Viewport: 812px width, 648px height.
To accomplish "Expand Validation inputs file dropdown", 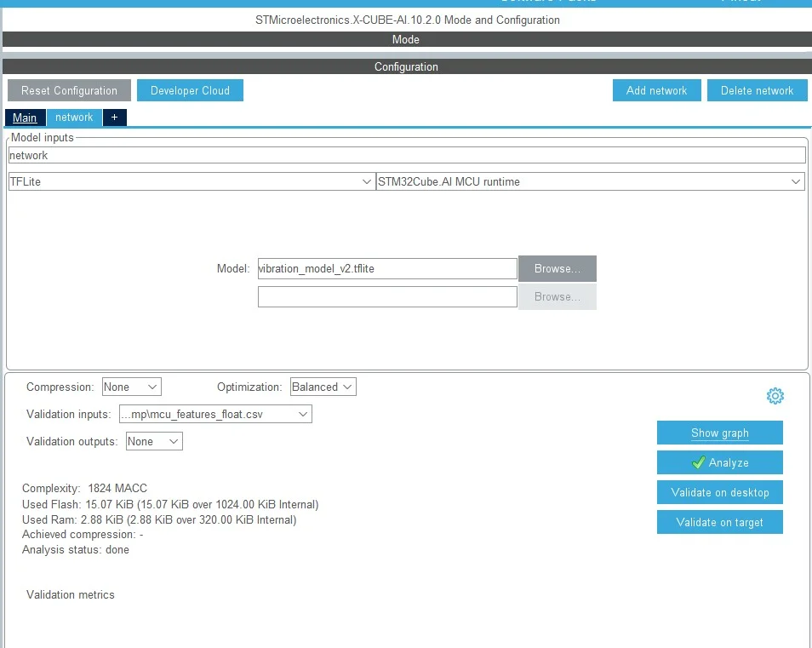I will pos(215,414).
